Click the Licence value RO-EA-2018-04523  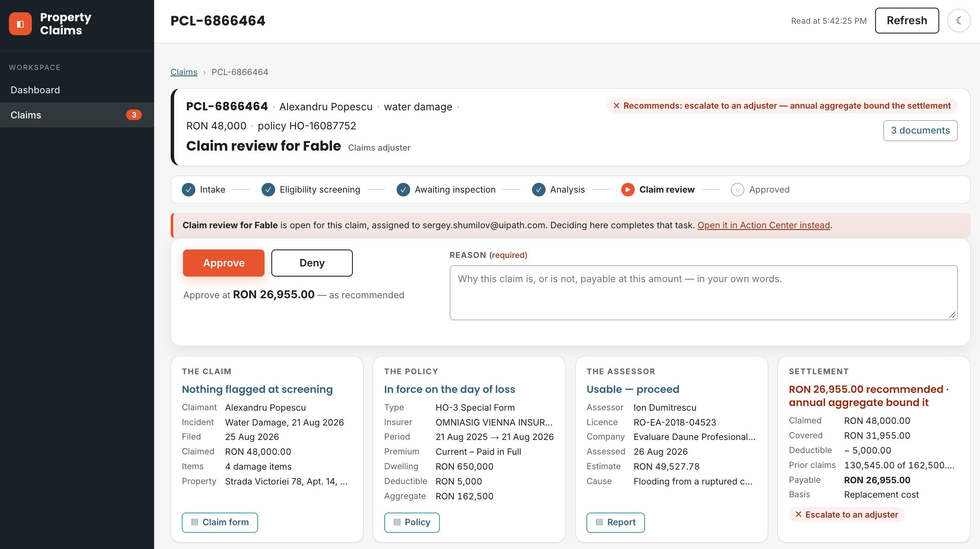[675, 423]
